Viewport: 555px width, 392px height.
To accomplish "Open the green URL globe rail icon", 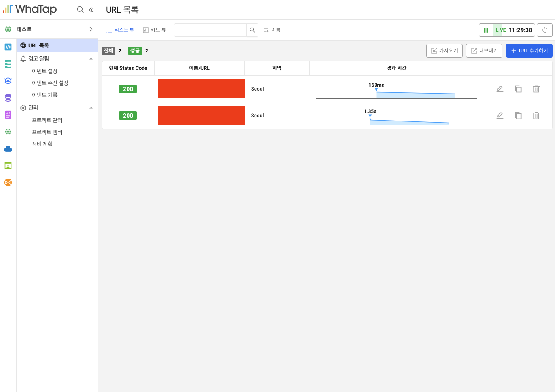I will coord(8,132).
